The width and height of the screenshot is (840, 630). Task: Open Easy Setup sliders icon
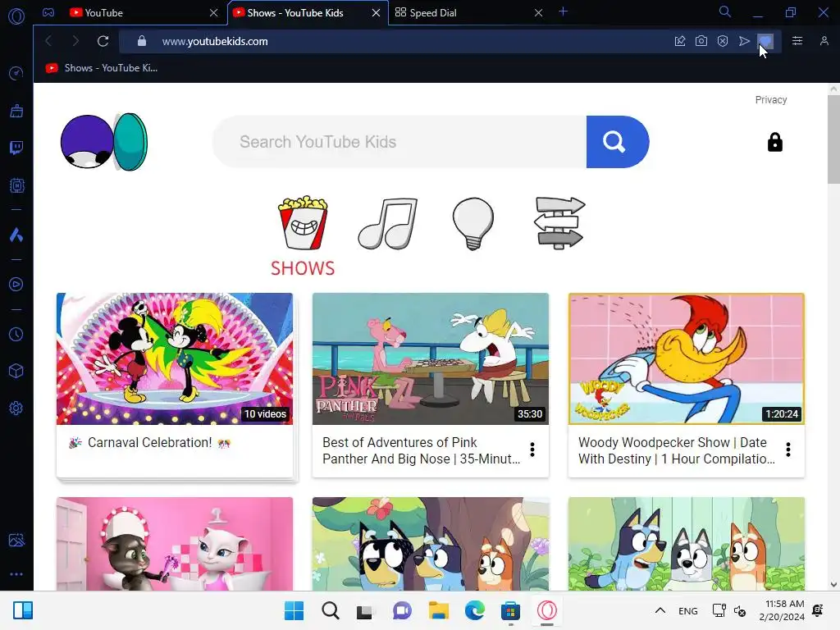pyautogui.click(x=797, y=41)
